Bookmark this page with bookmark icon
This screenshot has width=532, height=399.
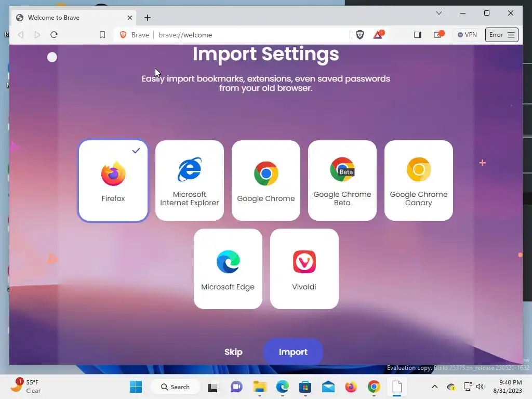point(102,35)
